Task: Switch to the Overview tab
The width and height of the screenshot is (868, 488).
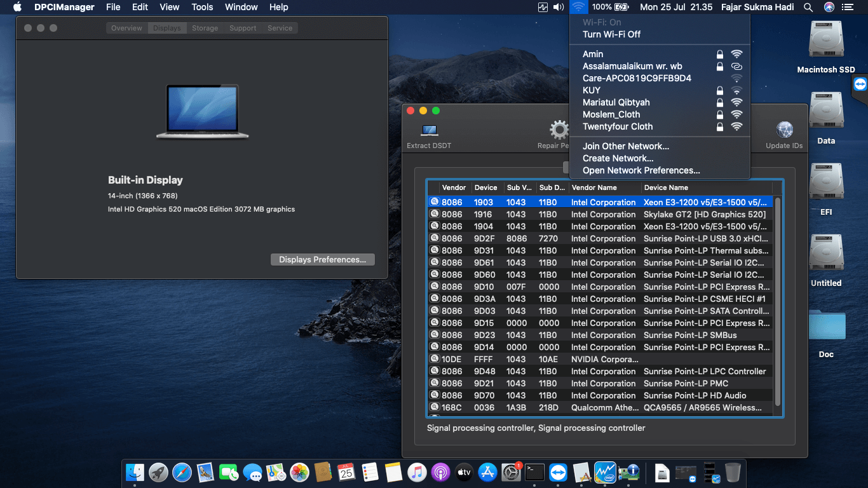Action: pyautogui.click(x=127, y=28)
